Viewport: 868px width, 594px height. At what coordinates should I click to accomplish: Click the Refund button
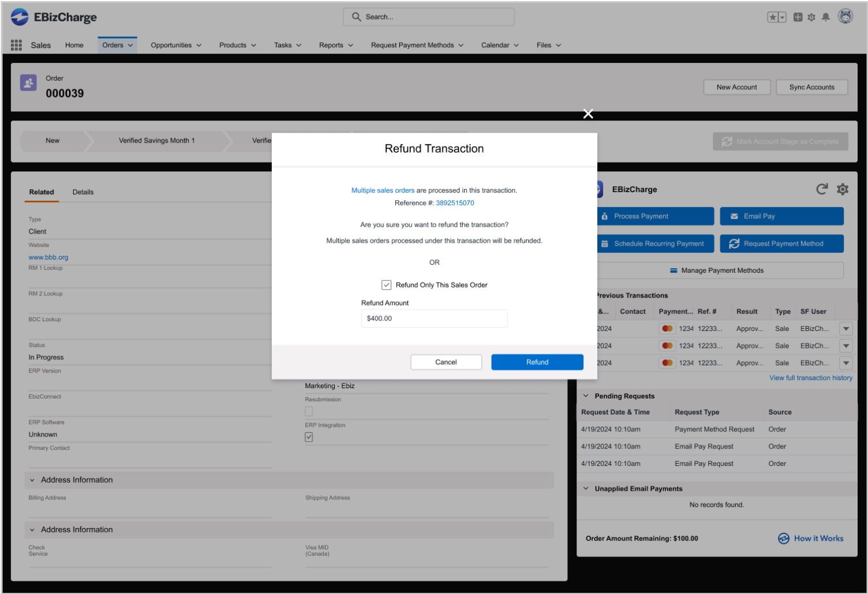point(537,362)
